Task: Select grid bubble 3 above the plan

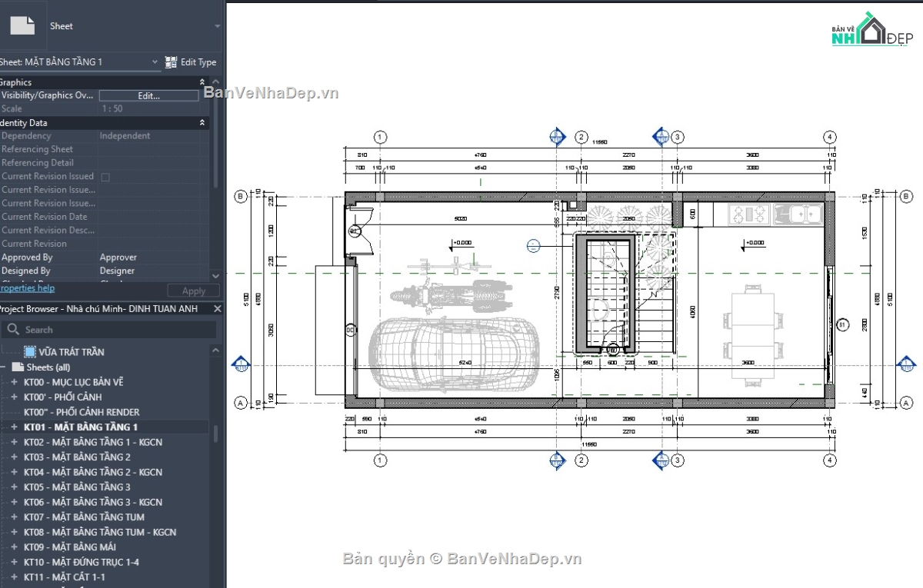Action: [x=678, y=138]
